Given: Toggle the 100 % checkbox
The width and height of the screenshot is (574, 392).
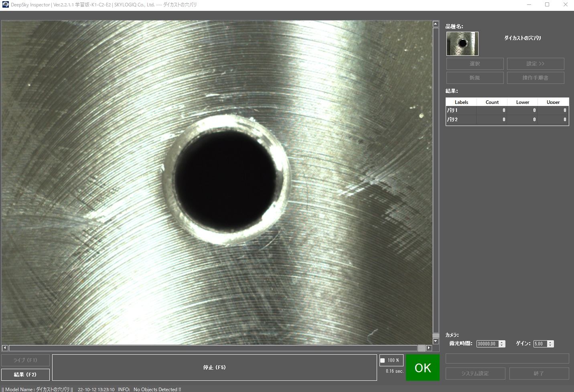Looking at the screenshot, I should (x=383, y=360).
